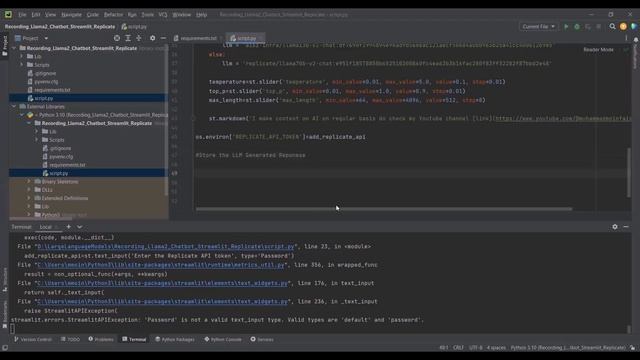The image size is (640, 360).
Task: Collapse all in Project panel
Action: [x=139, y=38]
